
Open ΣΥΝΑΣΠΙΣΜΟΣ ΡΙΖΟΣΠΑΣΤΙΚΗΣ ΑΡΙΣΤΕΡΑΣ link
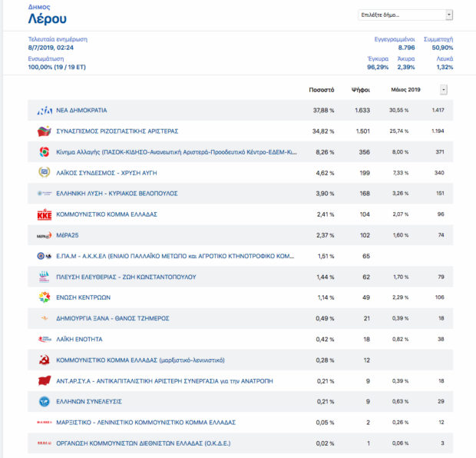(x=117, y=131)
